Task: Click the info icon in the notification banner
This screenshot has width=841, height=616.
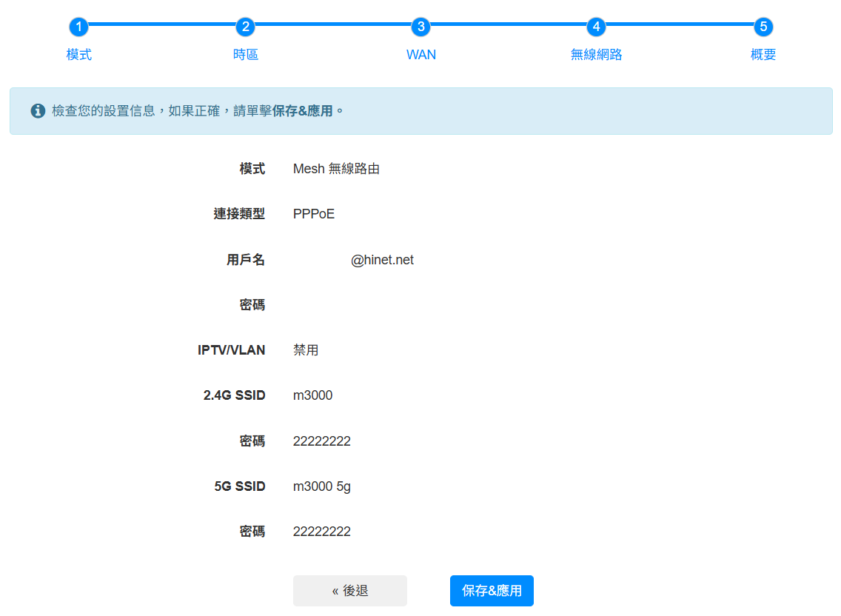Action: coord(37,110)
